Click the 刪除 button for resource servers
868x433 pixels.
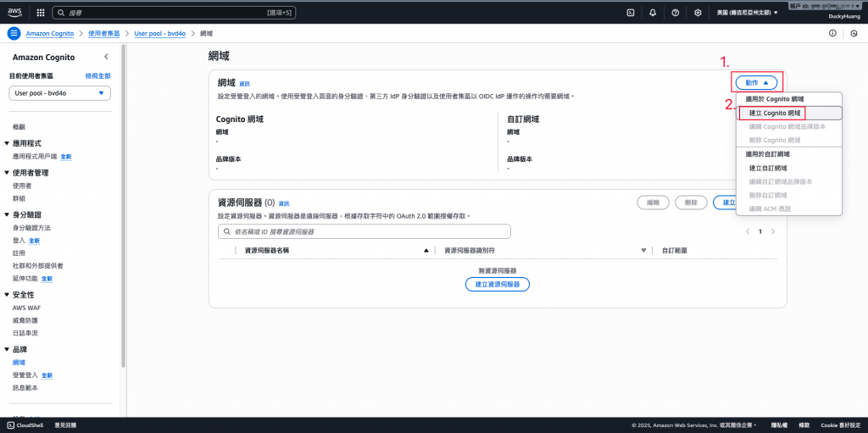[691, 203]
